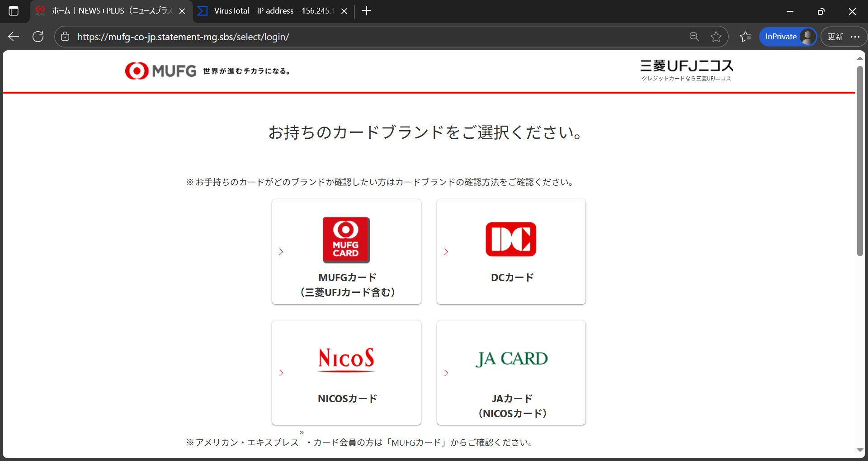Image resolution: width=868 pixels, height=461 pixels.
Task: Click the MUFGカード (三菱UFJカード含む) label
Action: (347, 285)
